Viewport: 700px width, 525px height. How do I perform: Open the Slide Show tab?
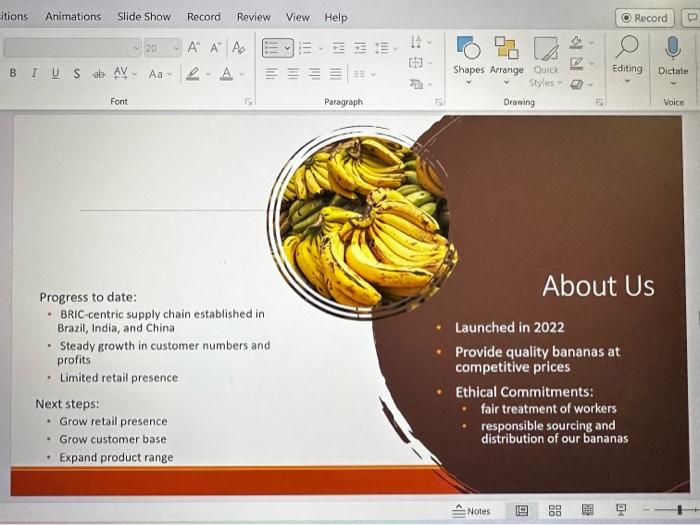click(144, 17)
